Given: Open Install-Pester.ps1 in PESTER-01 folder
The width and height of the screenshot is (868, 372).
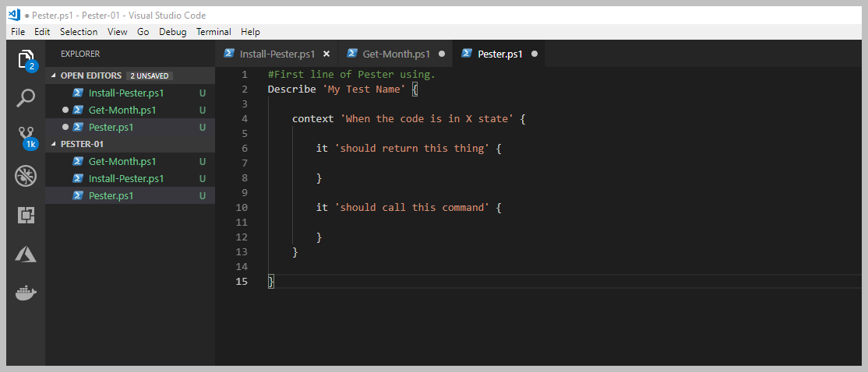Looking at the screenshot, I should point(130,178).
